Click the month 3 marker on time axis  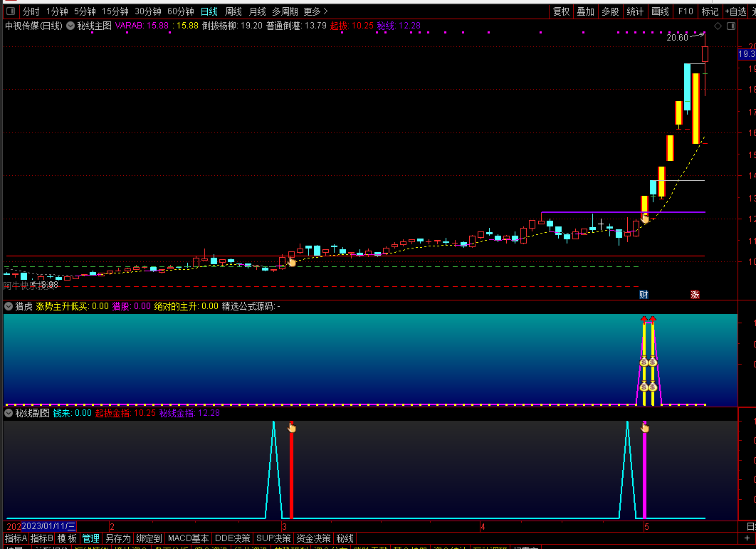(285, 526)
